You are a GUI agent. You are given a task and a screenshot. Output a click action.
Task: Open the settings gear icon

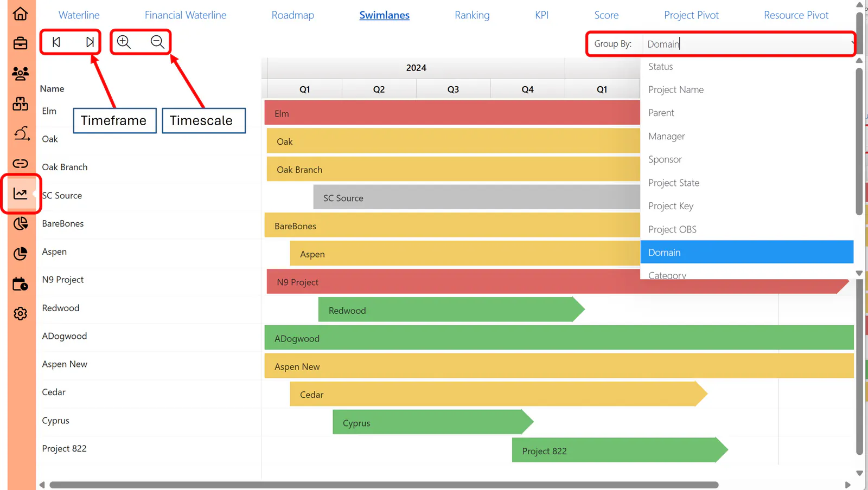20,313
